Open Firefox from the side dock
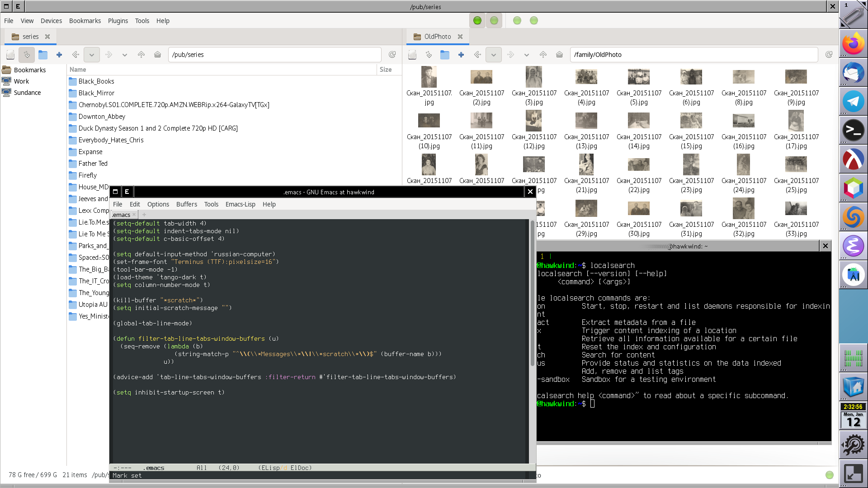 853,44
